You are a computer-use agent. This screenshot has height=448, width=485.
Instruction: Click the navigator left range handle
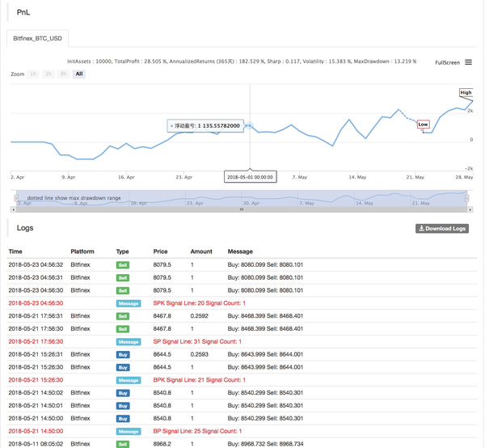pyautogui.click(x=15, y=197)
